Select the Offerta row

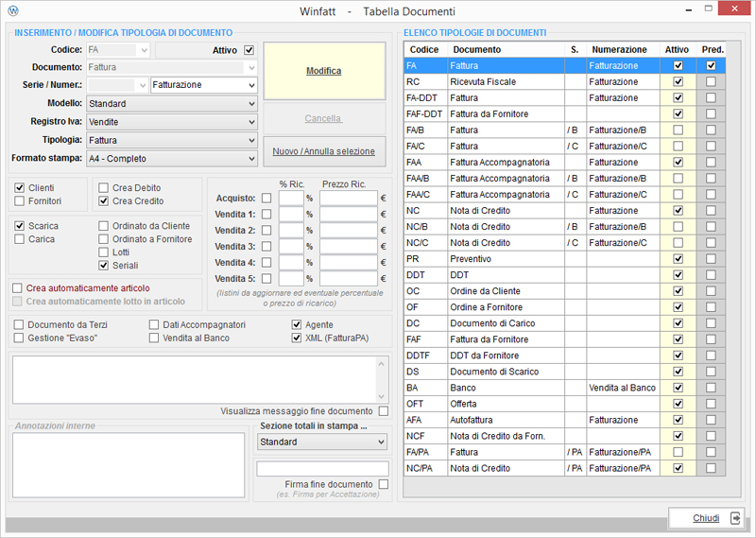tap(564, 404)
